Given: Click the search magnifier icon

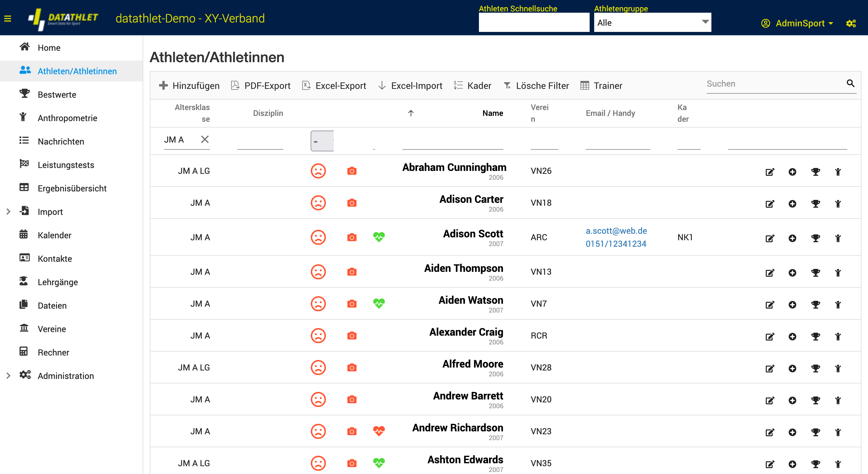Looking at the screenshot, I should coord(850,83).
